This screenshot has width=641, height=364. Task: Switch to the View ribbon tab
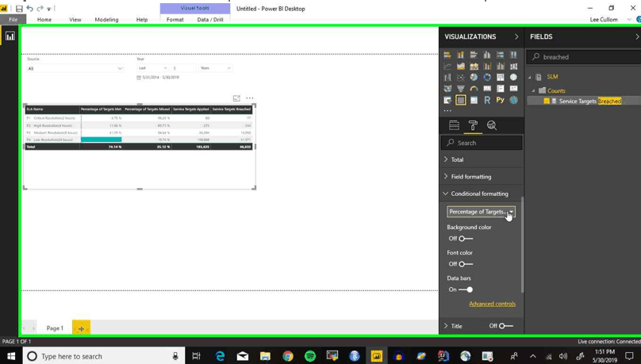[x=75, y=20]
